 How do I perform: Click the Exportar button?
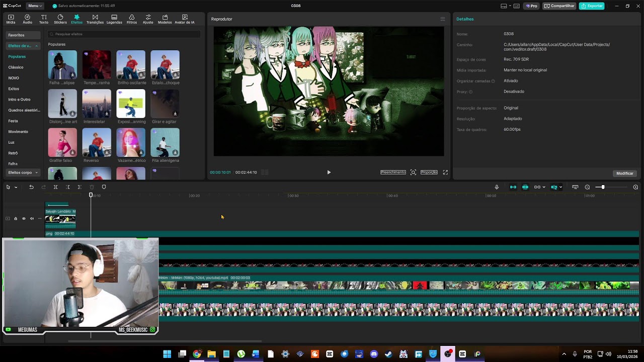click(592, 6)
